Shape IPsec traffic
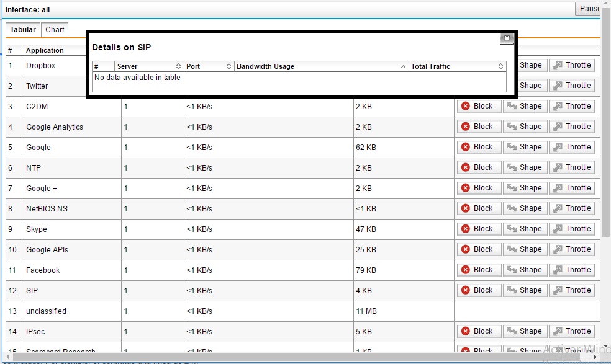This screenshot has width=611, height=364. pyautogui.click(x=525, y=331)
